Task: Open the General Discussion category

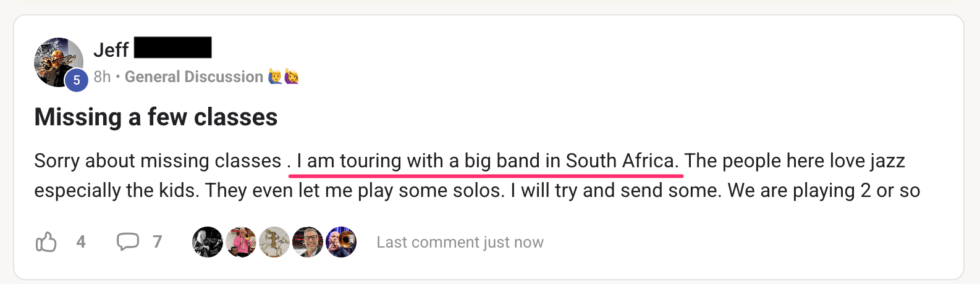Action: pyautogui.click(x=194, y=77)
